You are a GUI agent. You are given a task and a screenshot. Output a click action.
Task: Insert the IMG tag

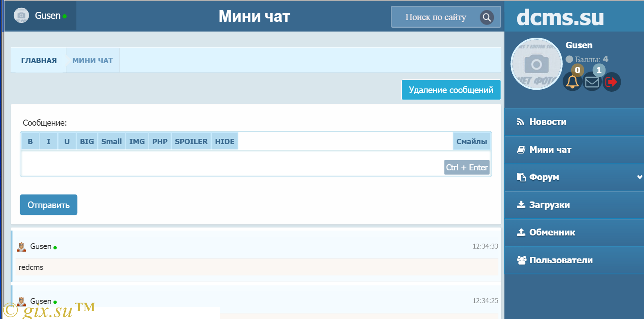pos(137,141)
